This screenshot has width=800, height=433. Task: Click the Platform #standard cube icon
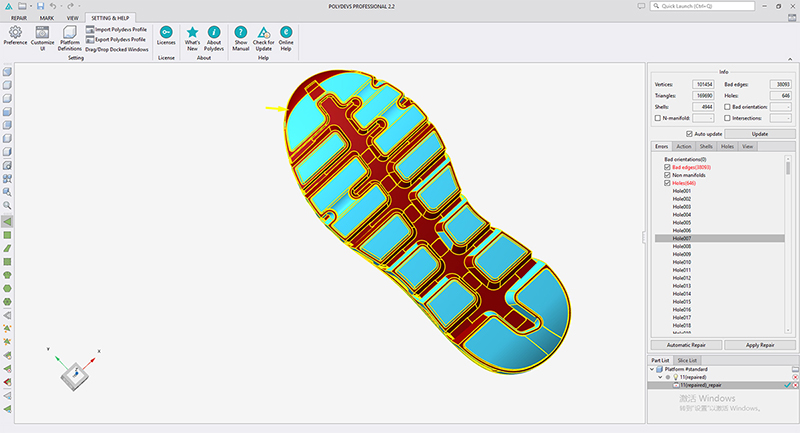pyautogui.click(x=659, y=369)
